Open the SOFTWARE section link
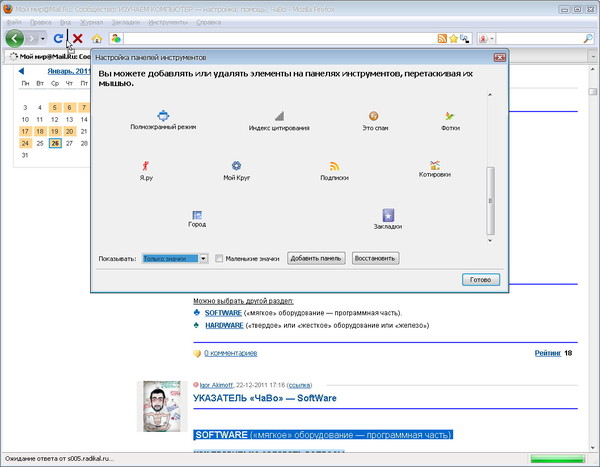The width and height of the screenshot is (600, 467). click(x=223, y=313)
